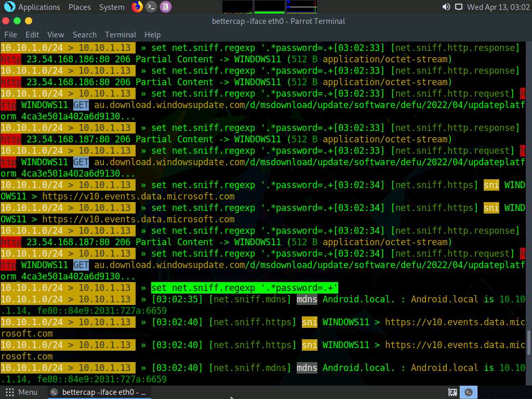Click the terminal's vertical scrollbar handle
Viewport: 532px width, 399px height.
click(x=529, y=342)
